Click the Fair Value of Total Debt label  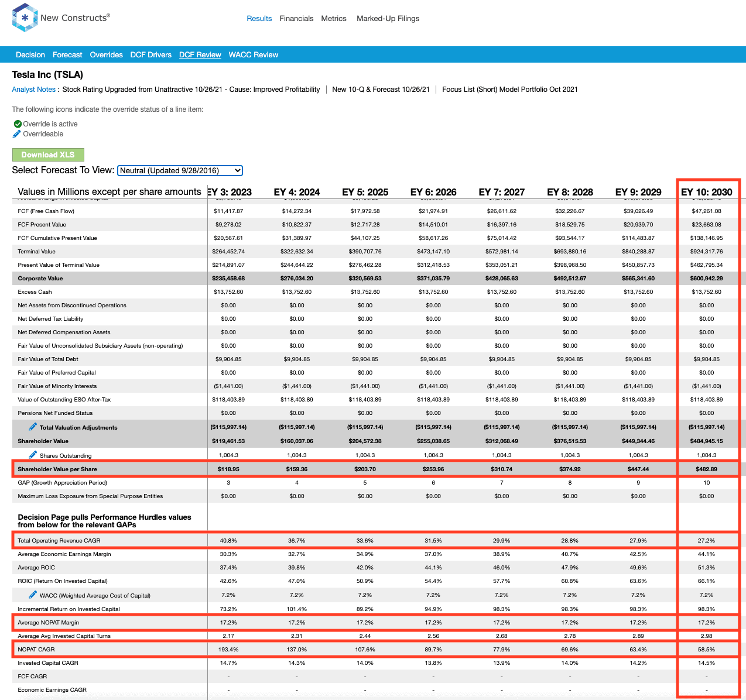coord(48,359)
